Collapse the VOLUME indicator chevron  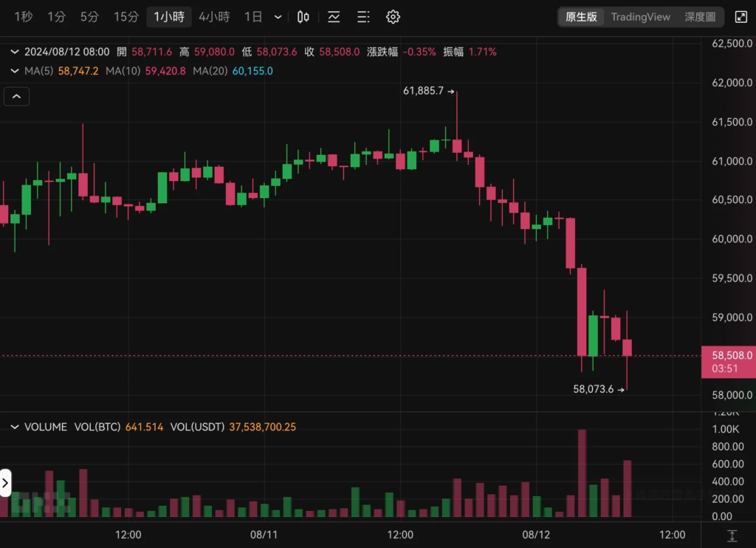coord(15,427)
